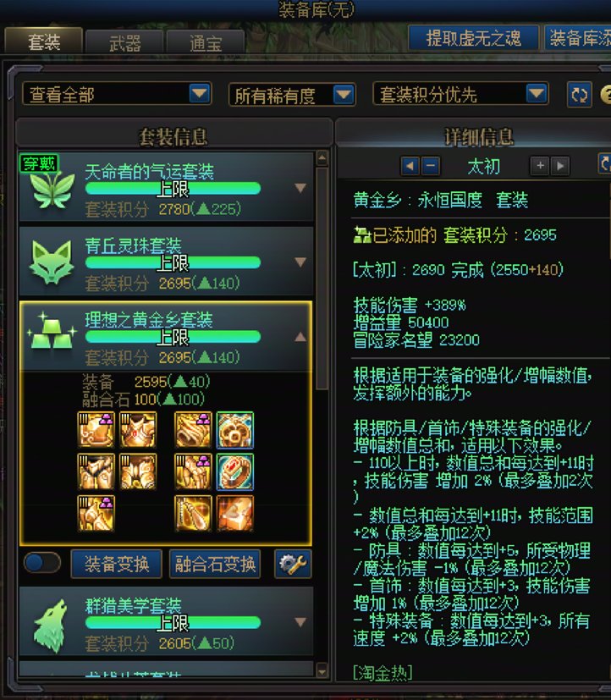The height and width of the screenshot is (700, 611).
Task: Select the blue-bordered ring equipment icon
Action: coord(235,471)
